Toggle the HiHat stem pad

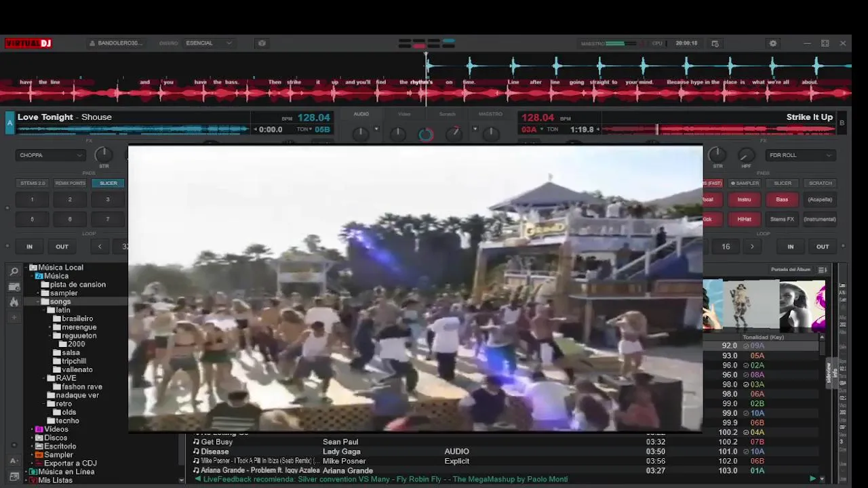tap(744, 219)
